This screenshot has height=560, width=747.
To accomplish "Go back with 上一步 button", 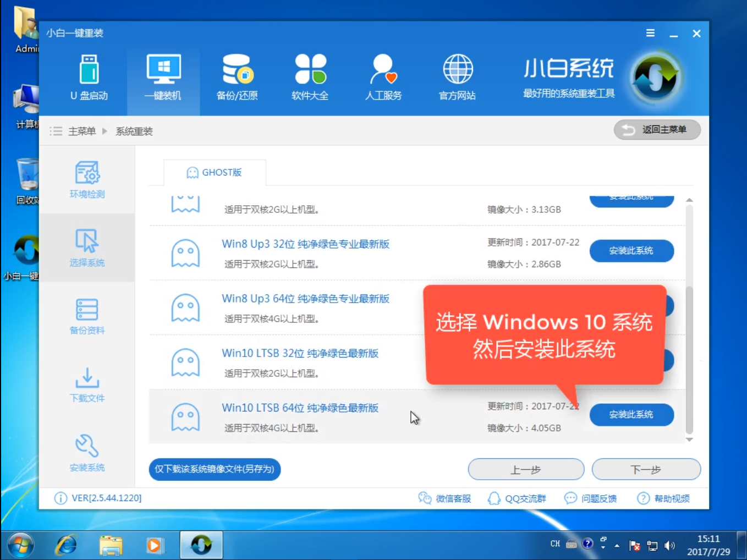I will [x=526, y=469].
